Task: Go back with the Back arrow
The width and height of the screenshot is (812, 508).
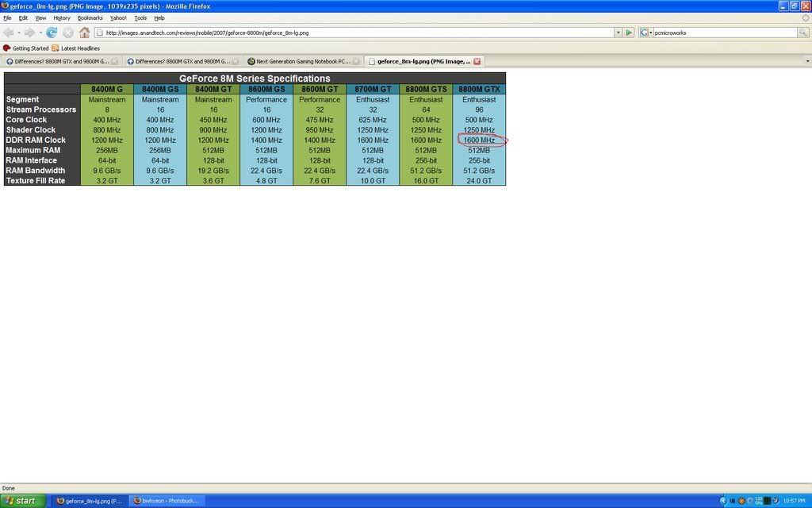Action: [8, 33]
